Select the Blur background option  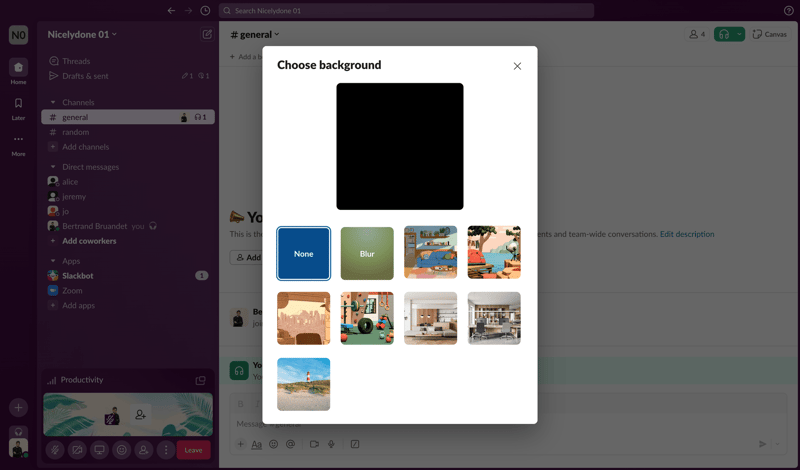coord(367,254)
